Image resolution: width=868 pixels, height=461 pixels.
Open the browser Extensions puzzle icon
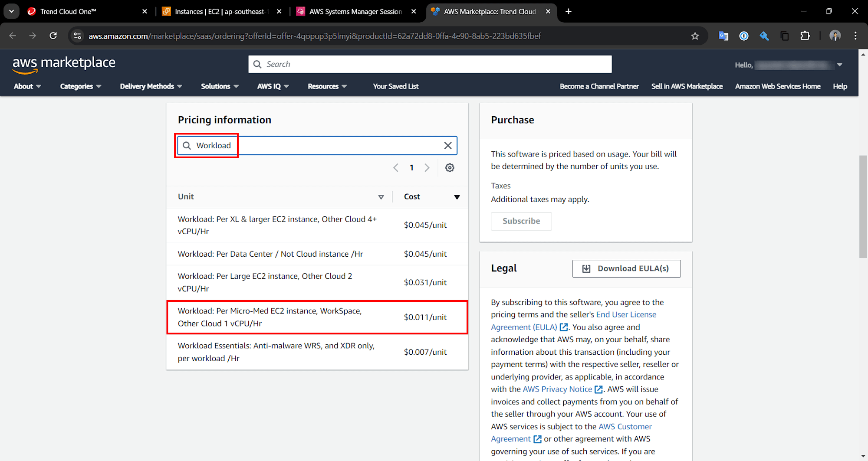tap(806, 36)
